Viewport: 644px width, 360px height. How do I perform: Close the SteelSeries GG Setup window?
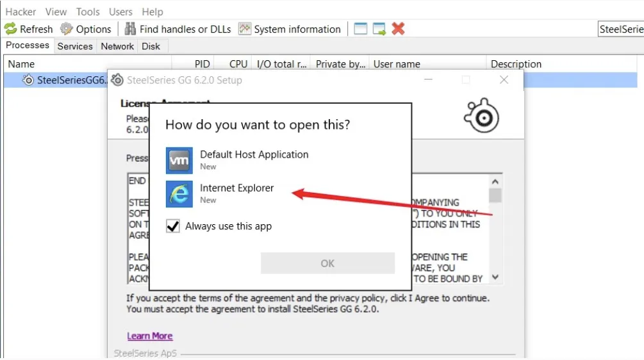coord(504,79)
